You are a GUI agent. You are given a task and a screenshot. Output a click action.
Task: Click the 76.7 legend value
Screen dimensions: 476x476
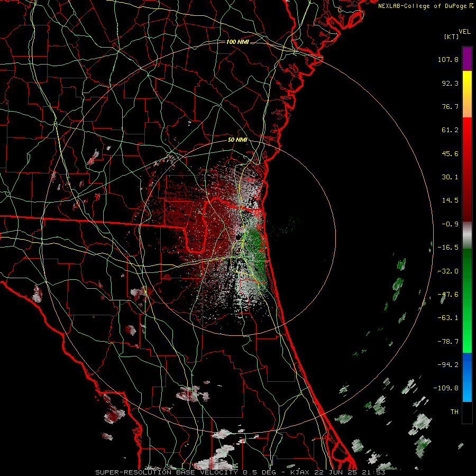450,106
